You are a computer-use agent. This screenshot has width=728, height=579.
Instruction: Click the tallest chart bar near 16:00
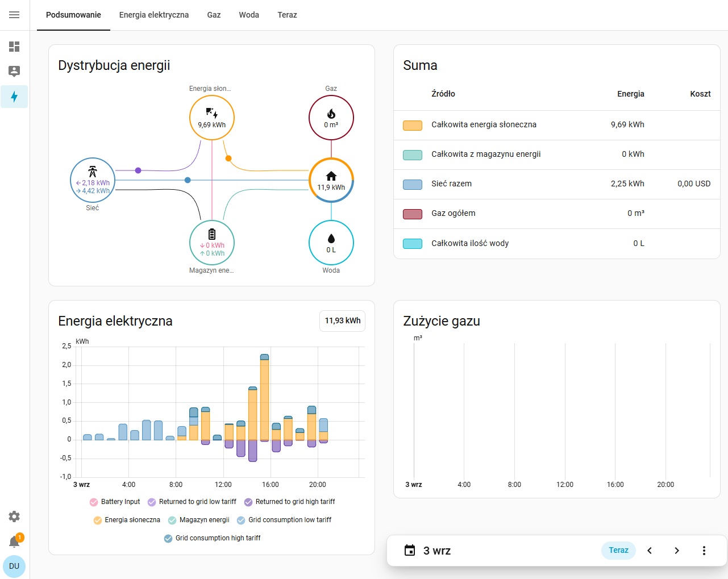(264, 397)
